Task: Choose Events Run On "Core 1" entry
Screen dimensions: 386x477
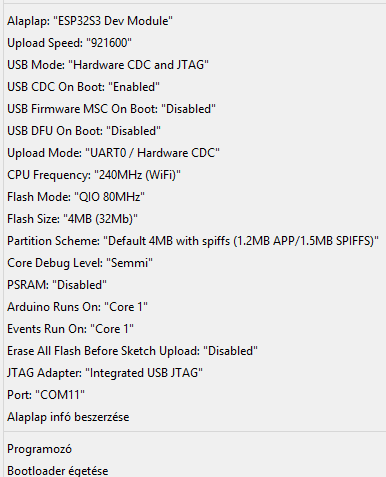Action: pyautogui.click(x=195, y=329)
